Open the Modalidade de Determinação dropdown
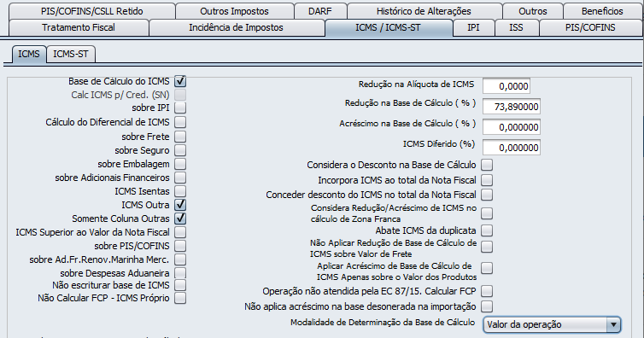Image resolution: width=644 pixels, height=338 pixels. (552, 324)
